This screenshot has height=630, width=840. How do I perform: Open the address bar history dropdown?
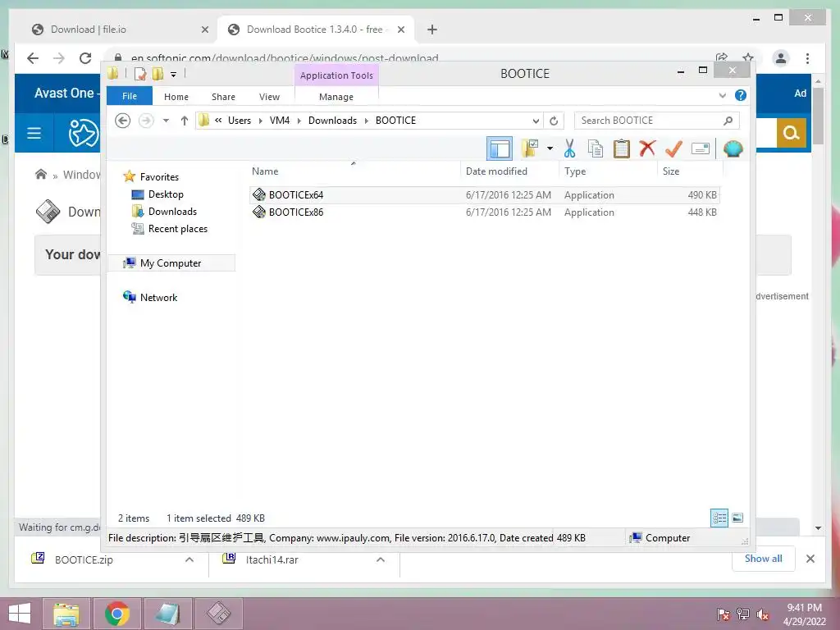[x=536, y=121]
